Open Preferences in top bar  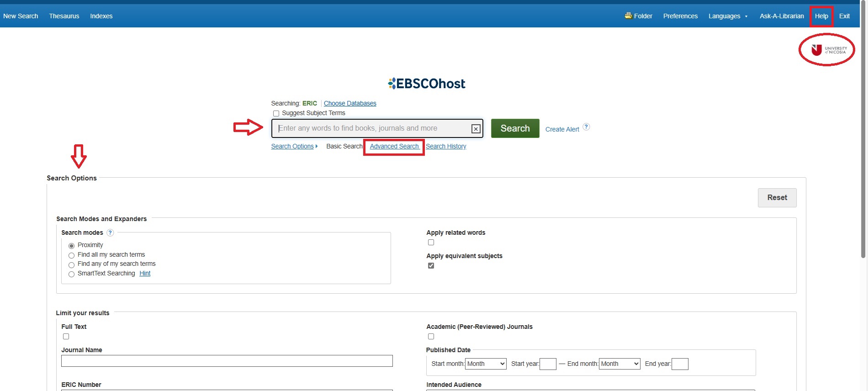pos(680,16)
